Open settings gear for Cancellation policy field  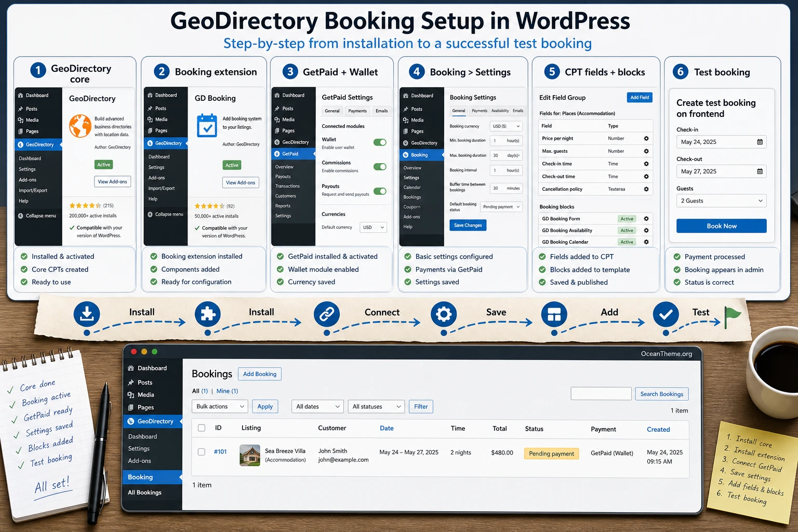tap(646, 189)
